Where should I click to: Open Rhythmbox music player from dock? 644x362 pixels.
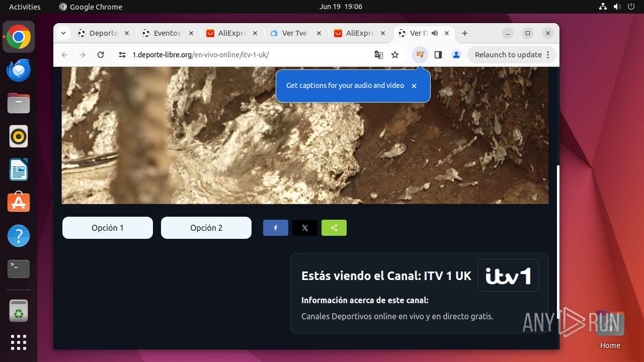[19, 136]
